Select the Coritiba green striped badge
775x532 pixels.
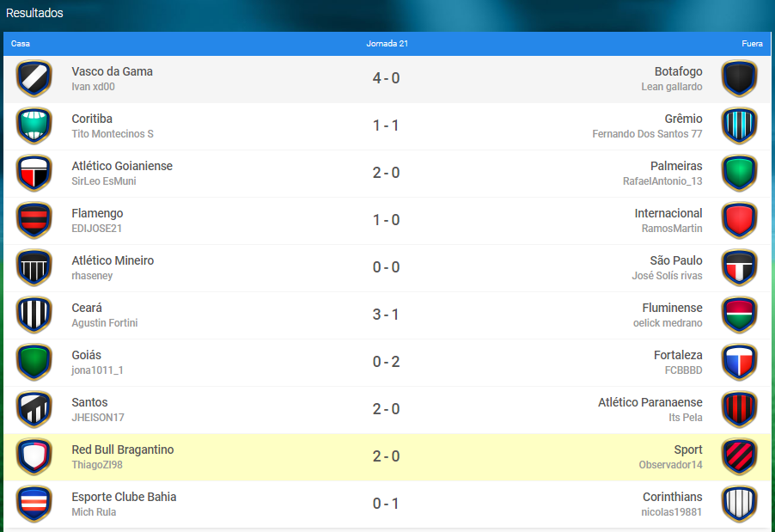pos(34,126)
